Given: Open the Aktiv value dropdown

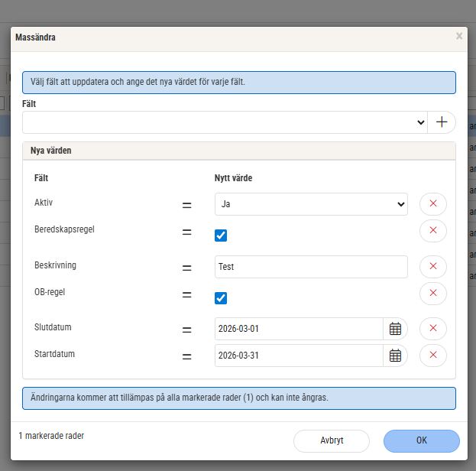Looking at the screenshot, I should coord(311,204).
